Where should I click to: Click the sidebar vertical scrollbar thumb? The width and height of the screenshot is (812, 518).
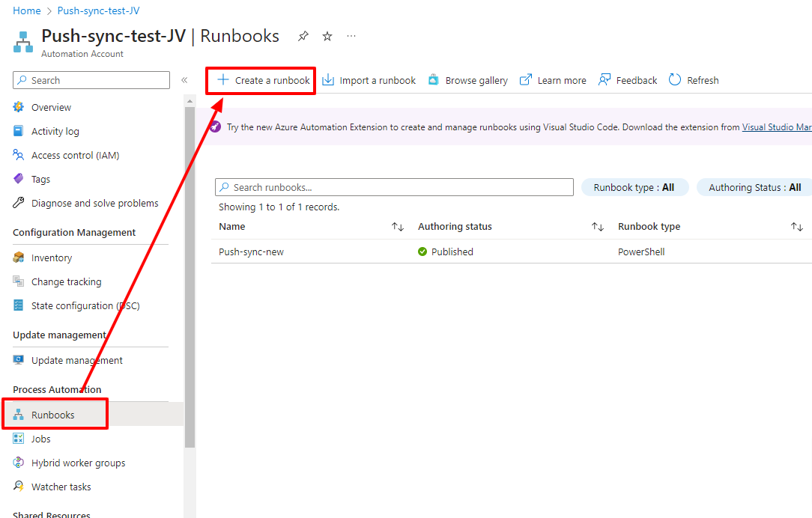(190, 277)
